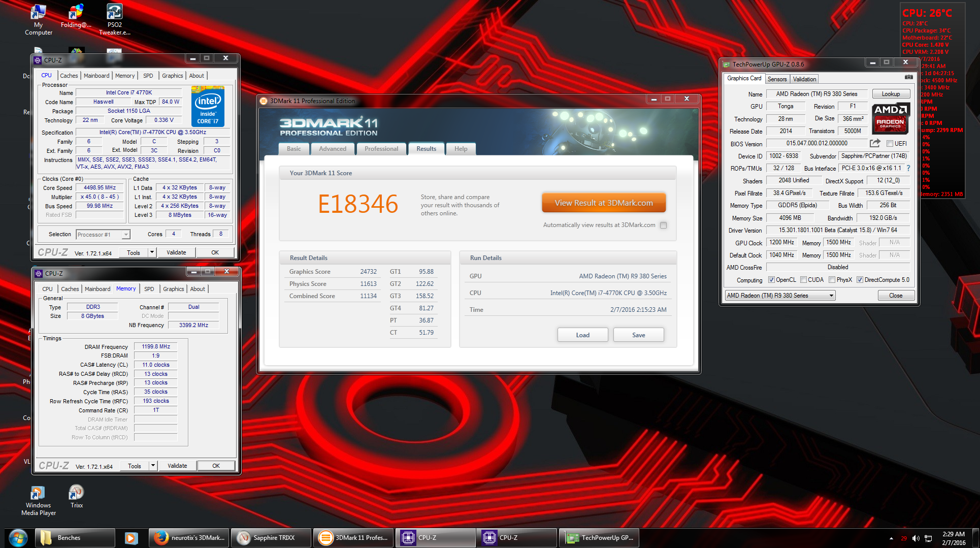The image size is (980, 548).
Task: Click Close button in GPU-Z
Action: click(896, 296)
